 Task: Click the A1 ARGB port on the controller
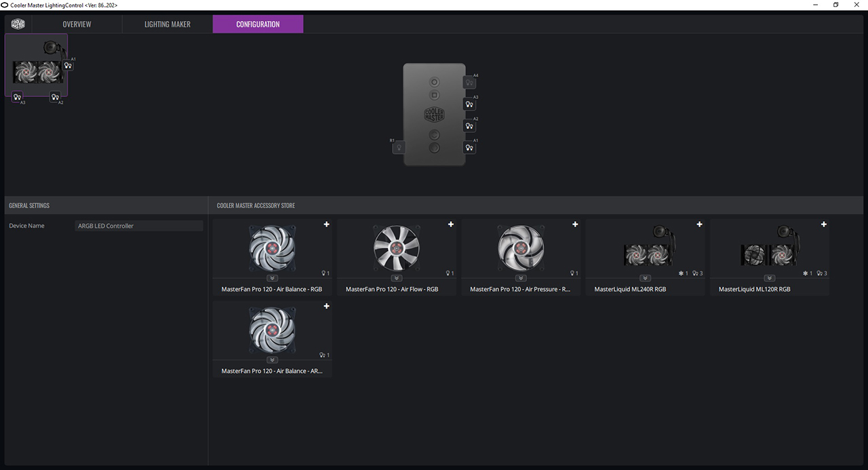point(469,148)
